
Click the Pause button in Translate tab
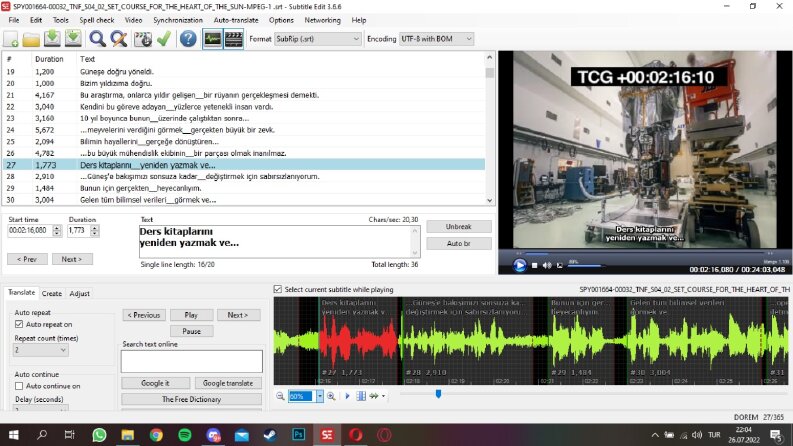click(x=192, y=331)
